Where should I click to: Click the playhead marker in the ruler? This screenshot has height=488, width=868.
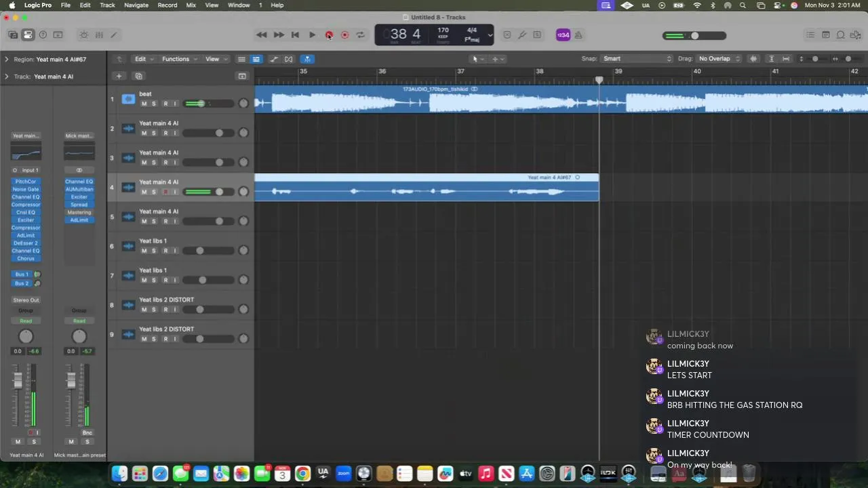point(599,80)
